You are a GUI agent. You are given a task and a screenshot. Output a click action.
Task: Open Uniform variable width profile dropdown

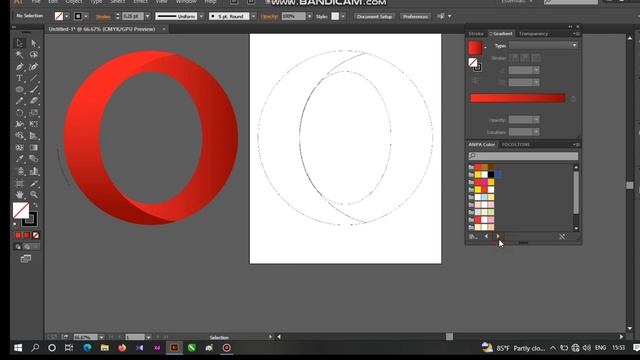pos(201,16)
